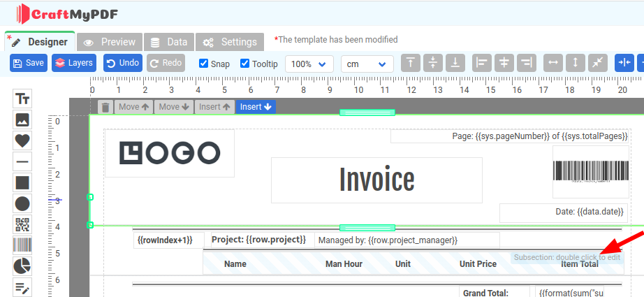Pick the heart icon tool

(22, 140)
